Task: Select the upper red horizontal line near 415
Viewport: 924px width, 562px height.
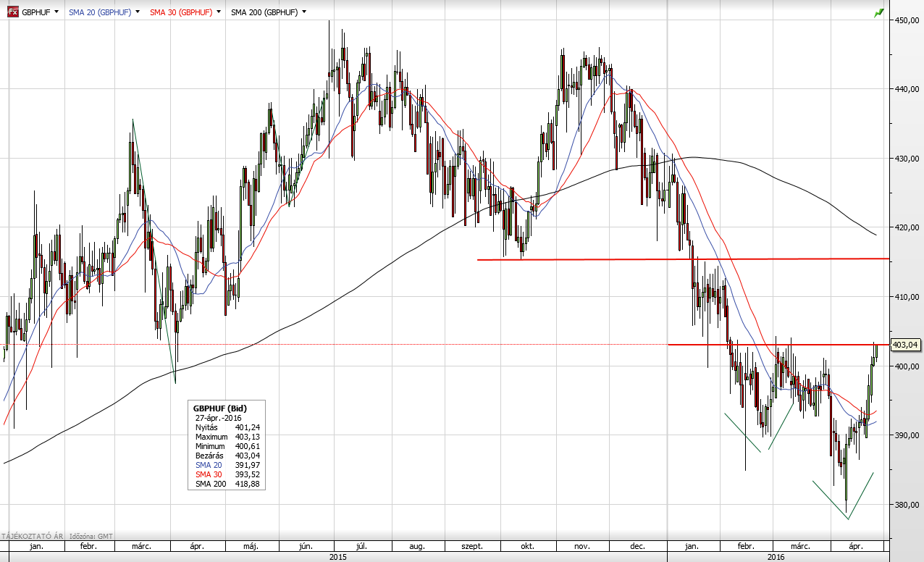Action: click(683, 259)
